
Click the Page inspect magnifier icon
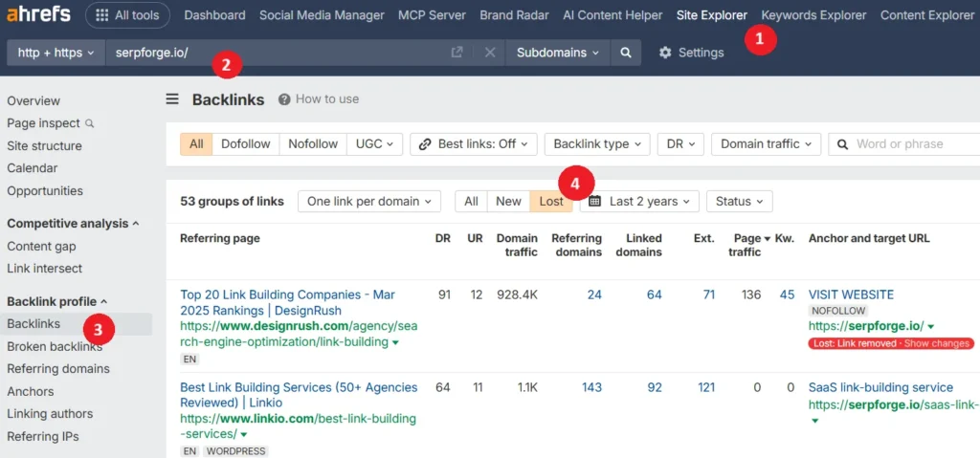click(89, 123)
